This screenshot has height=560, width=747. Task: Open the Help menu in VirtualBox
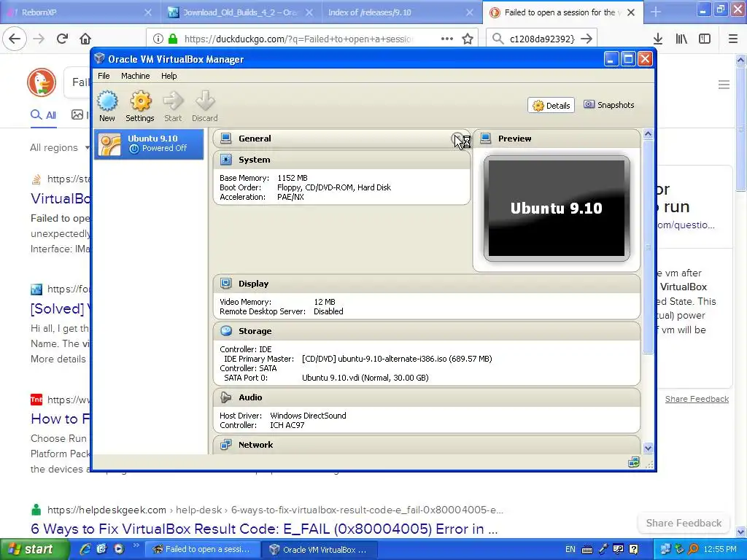(x=169, y=76)
